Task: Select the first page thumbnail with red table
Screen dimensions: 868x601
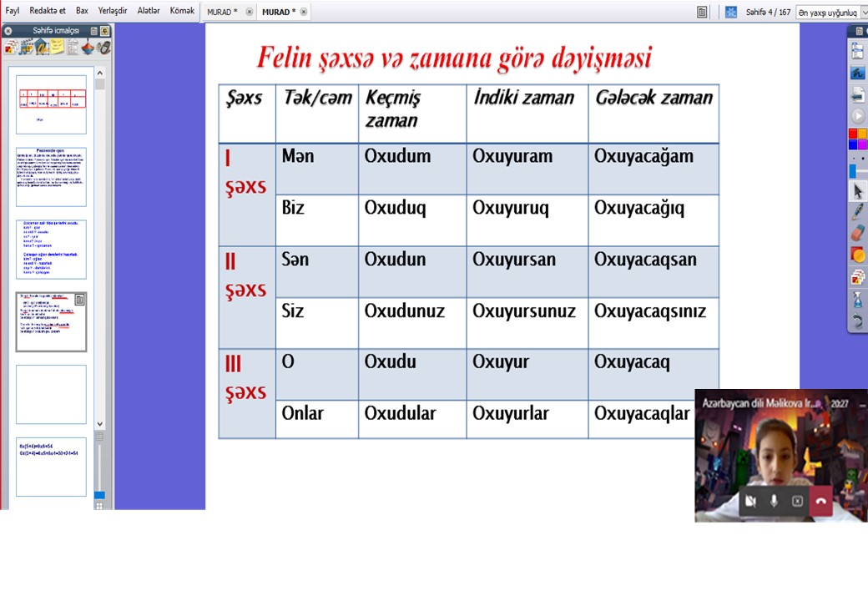Action: (51, 104)
